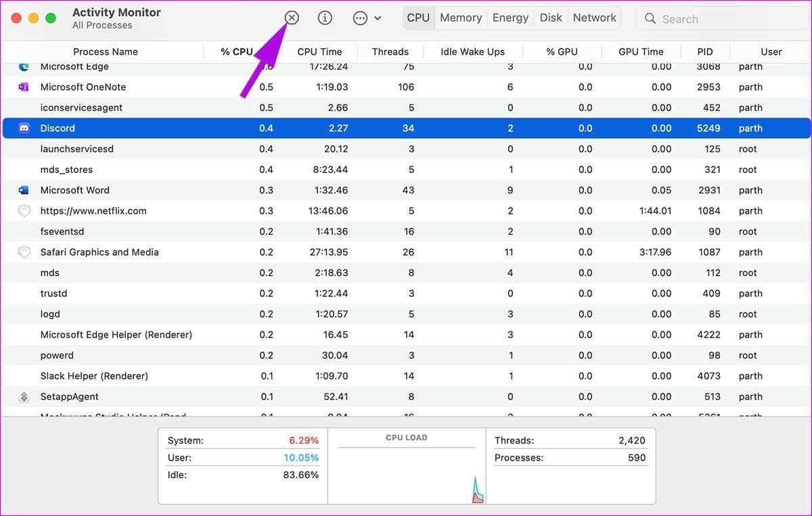Select the powerd process

point(57,355)
